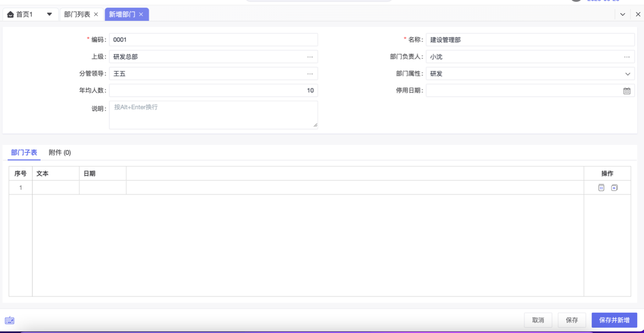Open the 分管领导 lookup ellipsis button
This screenshot has width=644, height=333.
point(310,74)
